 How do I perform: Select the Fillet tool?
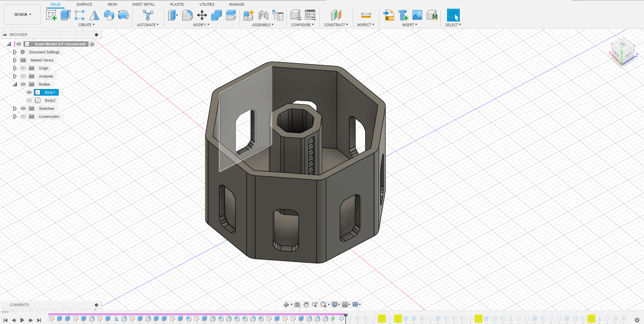pos(187,15)
